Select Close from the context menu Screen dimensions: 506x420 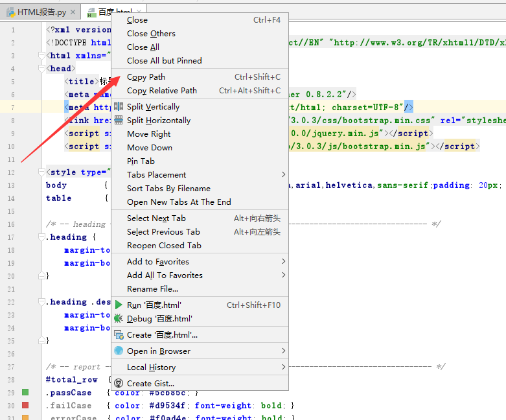coord(200,20)
